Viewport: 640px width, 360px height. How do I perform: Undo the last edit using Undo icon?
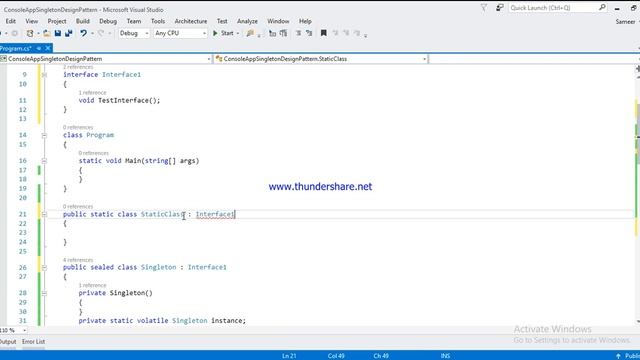pyautogui.click(x=83, y=33)
